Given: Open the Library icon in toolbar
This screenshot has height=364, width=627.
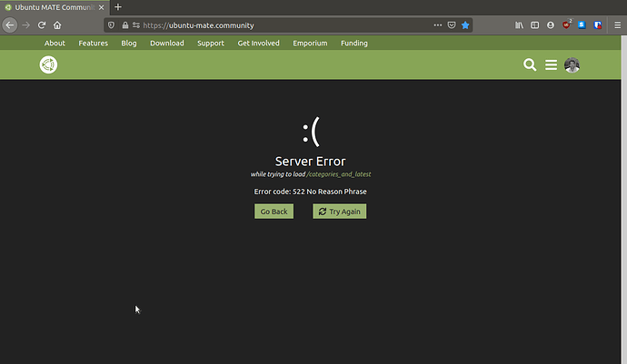Looking at the screenshot, I should [x=519, y=25].
